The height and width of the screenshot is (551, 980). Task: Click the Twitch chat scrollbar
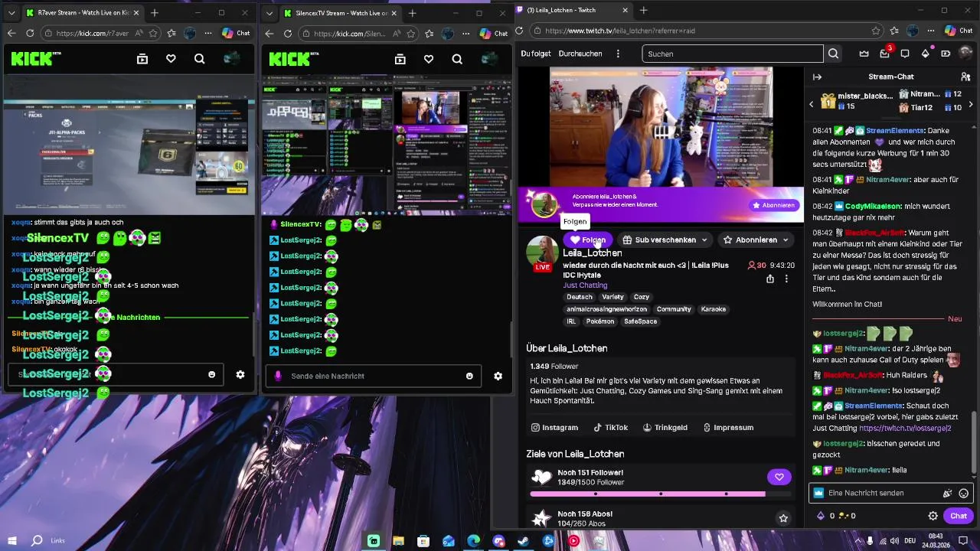click(975, 442)
